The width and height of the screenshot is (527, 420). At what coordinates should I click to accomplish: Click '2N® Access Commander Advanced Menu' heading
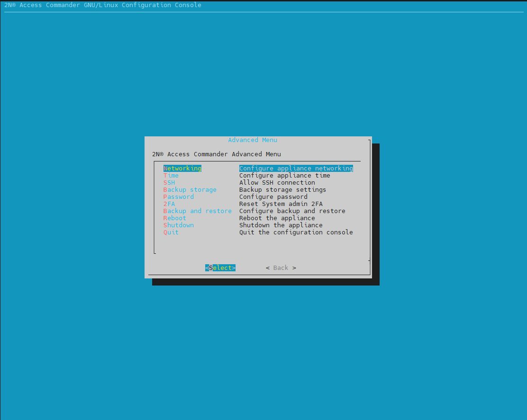click(x=217, y=154)
